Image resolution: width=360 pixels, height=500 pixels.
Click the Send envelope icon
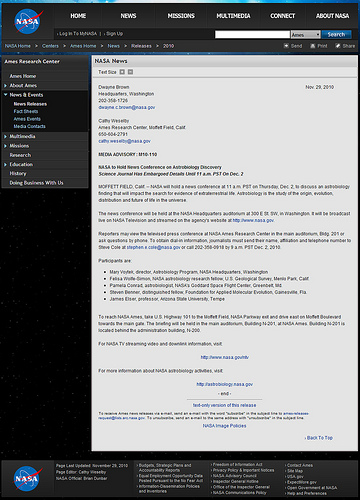tap(286, 46)
